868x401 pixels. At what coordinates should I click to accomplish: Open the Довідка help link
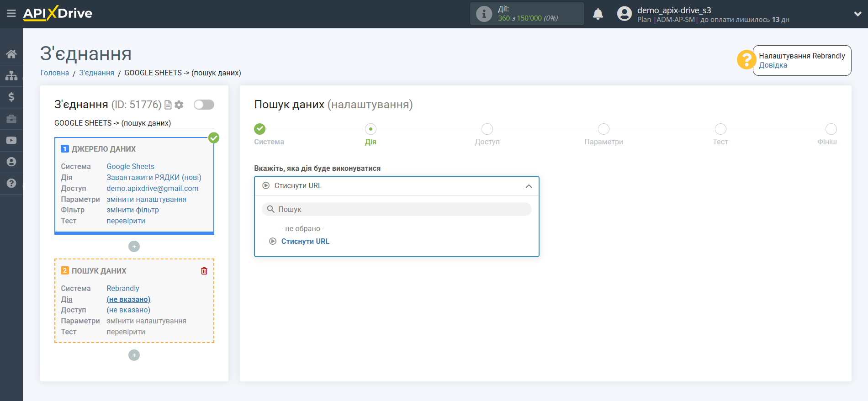tap(773, 65)
